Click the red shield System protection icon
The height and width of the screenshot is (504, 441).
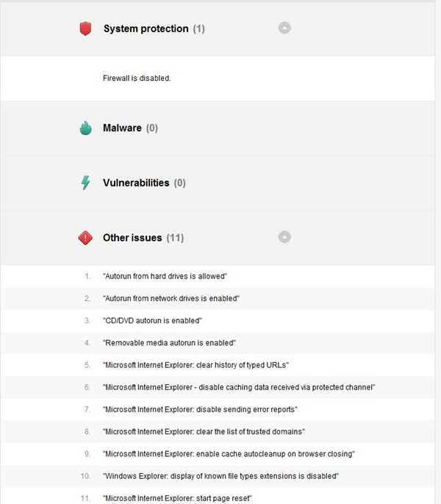tap(86, 29)
